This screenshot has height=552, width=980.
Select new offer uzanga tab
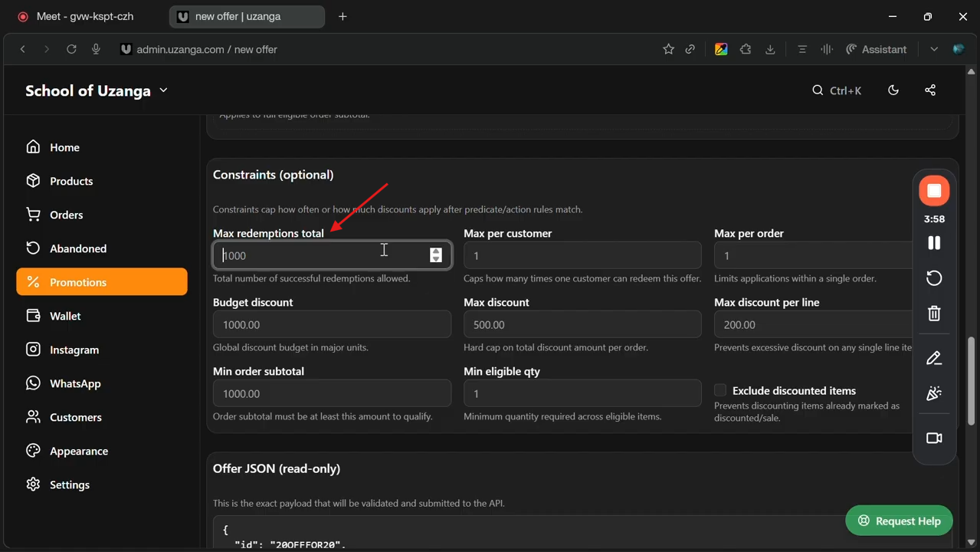[x=246, y=16]
